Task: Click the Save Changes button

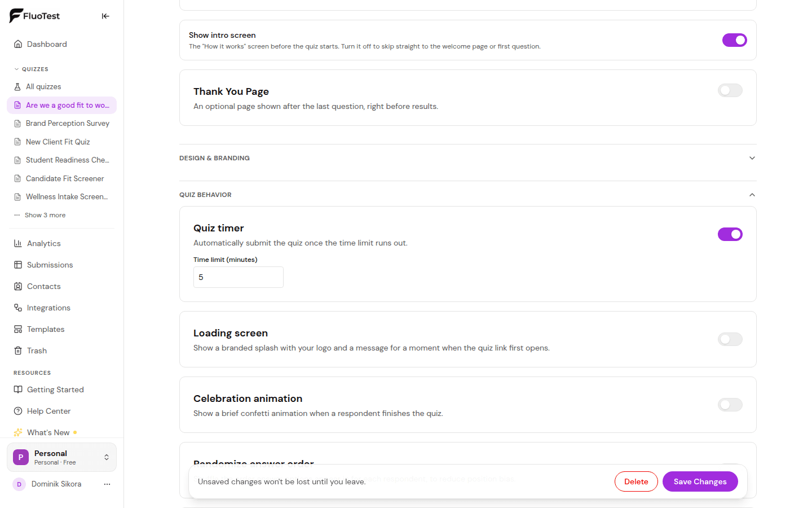Action: (700, 481)
